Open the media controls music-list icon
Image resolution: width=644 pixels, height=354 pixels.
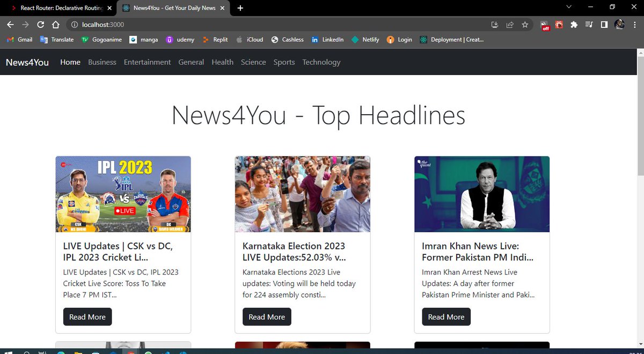coord(589,25)
